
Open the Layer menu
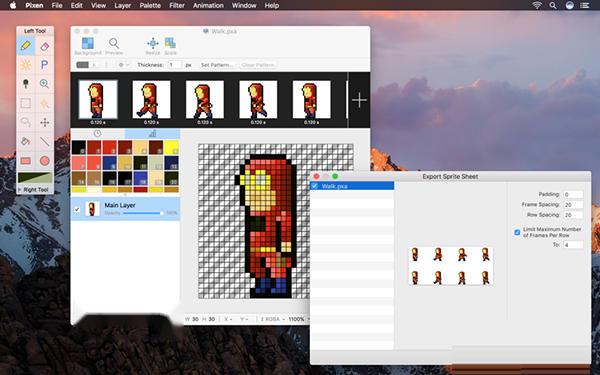coord(122,5)
